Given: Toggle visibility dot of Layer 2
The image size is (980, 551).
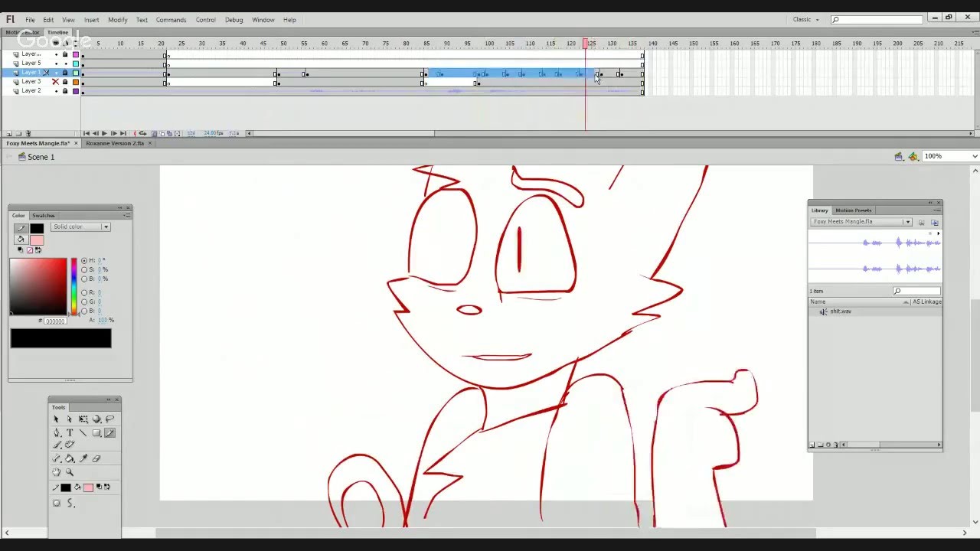Looking at the screenshot, I should point(56,91).
